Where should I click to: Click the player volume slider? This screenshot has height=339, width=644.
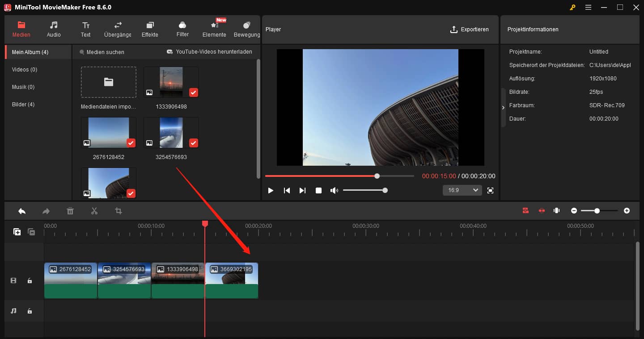[364, 191]
